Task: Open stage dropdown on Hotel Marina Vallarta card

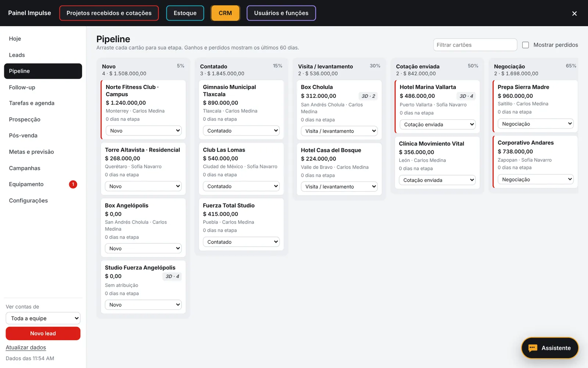Action: (x=438, y=124)
